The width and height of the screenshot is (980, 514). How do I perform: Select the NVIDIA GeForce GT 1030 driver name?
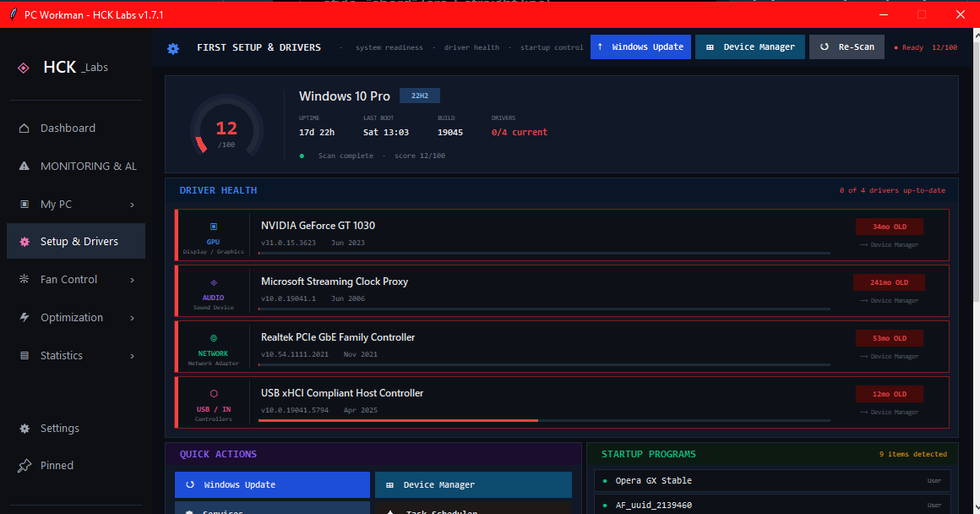318,225
